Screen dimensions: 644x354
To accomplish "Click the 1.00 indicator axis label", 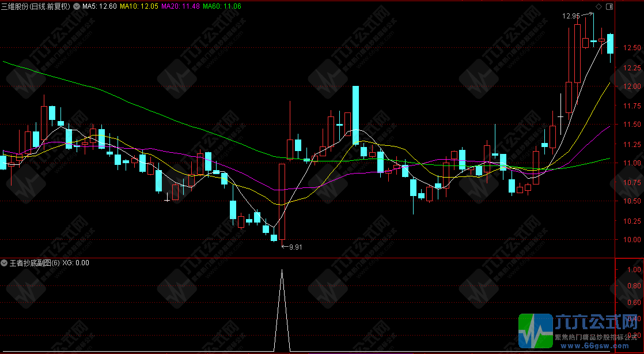I will point(634,269).
